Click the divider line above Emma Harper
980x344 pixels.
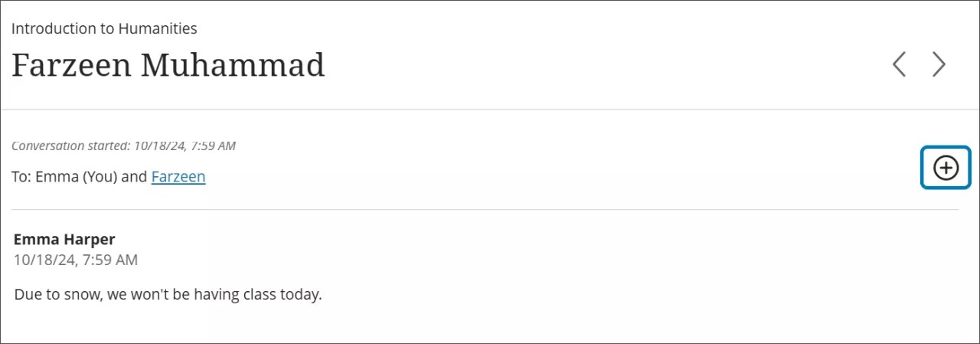click(484, 209)
